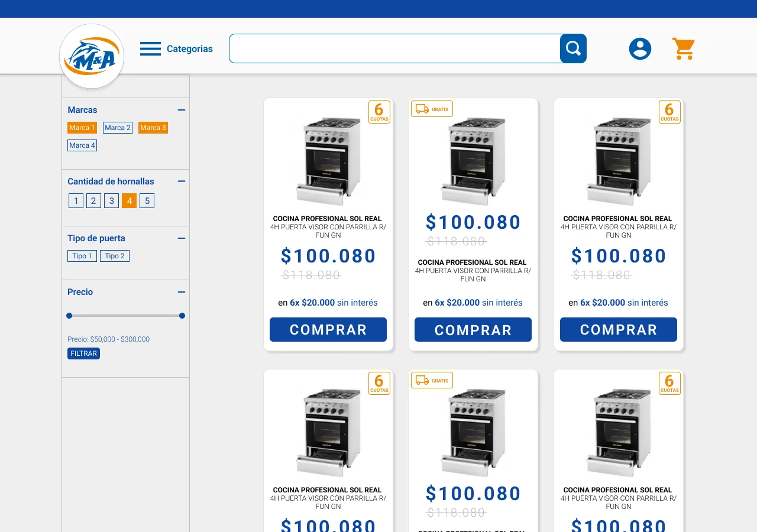Screen dimensions: 757x532
Task: Click the FILTRAR button
Action: [x=84, y=353]
